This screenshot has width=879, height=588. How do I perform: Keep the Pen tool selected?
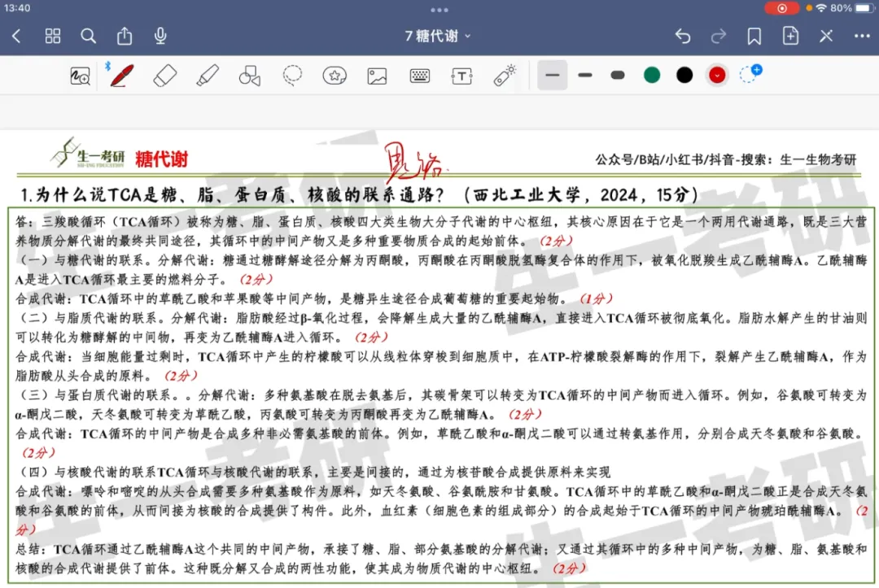(x=122, y=74)
